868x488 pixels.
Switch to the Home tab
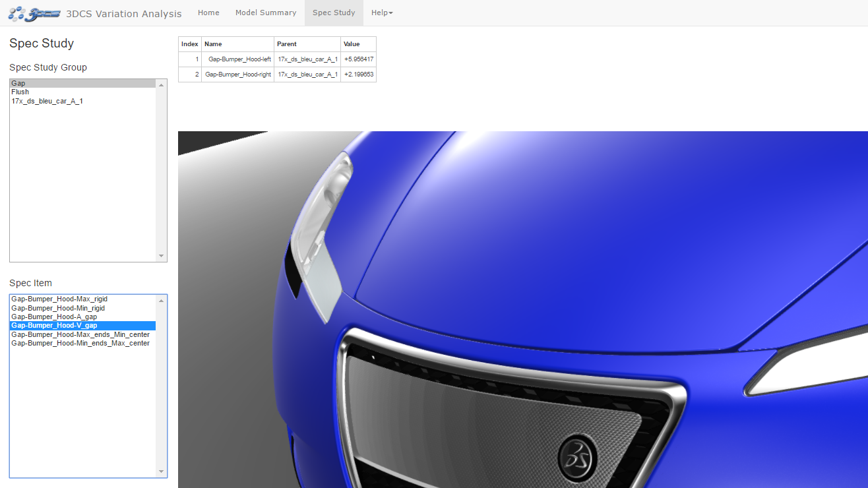coord(208,13)
